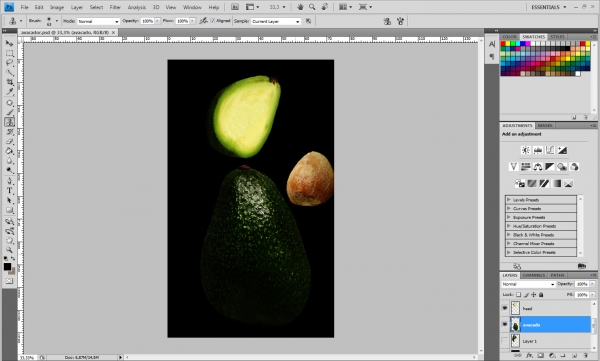Screen dimensions: 600x361
Task: Open the layer blend mode dropdown
Action: [528, 284]
